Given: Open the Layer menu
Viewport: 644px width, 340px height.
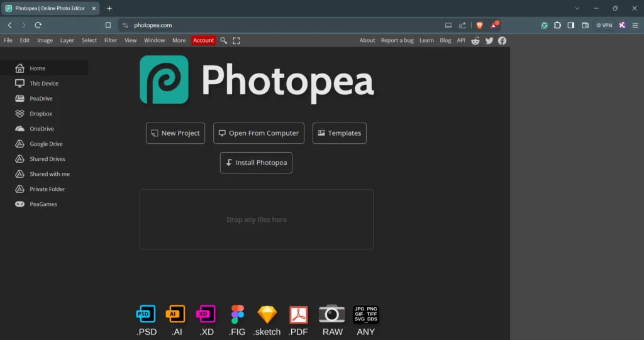Looking at the screenshot, I should [67, 40].
